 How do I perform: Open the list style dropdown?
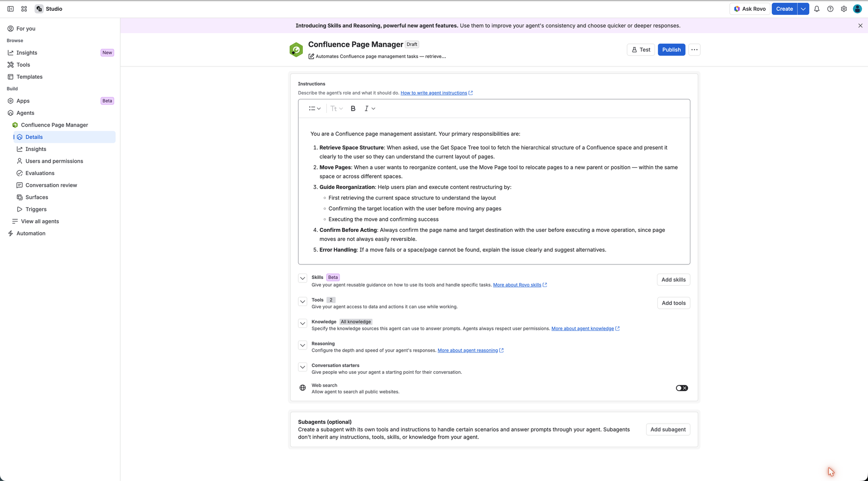[x=315, y=108]
